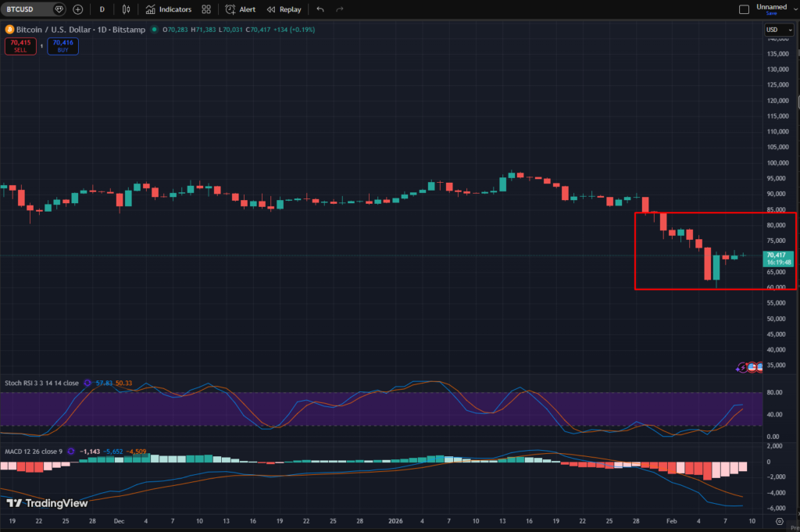Open the BTCUSD symbol search field
Image resolution: width=800 pixels, height=532 pixels.
23,9
